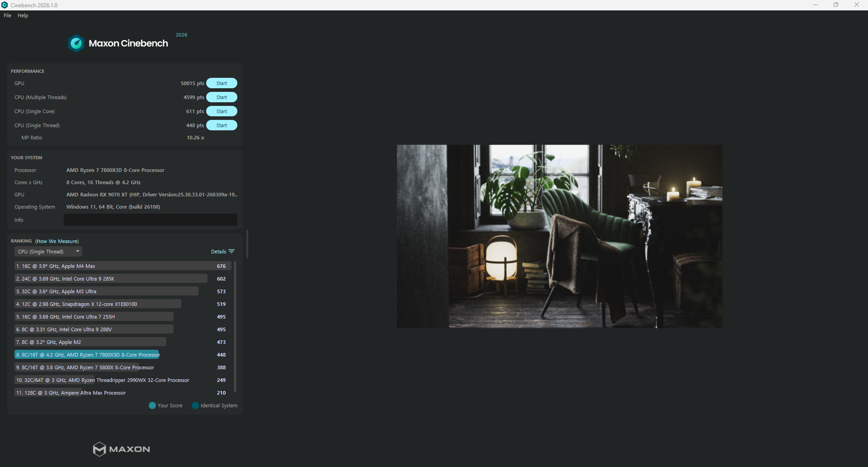Open the Help menu
Viewport: 868px width, 467px height.
[23, 15]
